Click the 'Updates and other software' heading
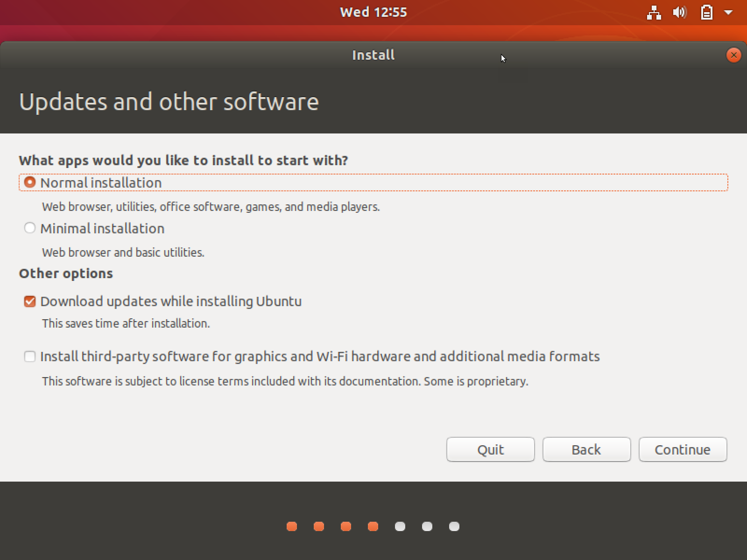Viewport: 747px width, 560px height. 169,102
